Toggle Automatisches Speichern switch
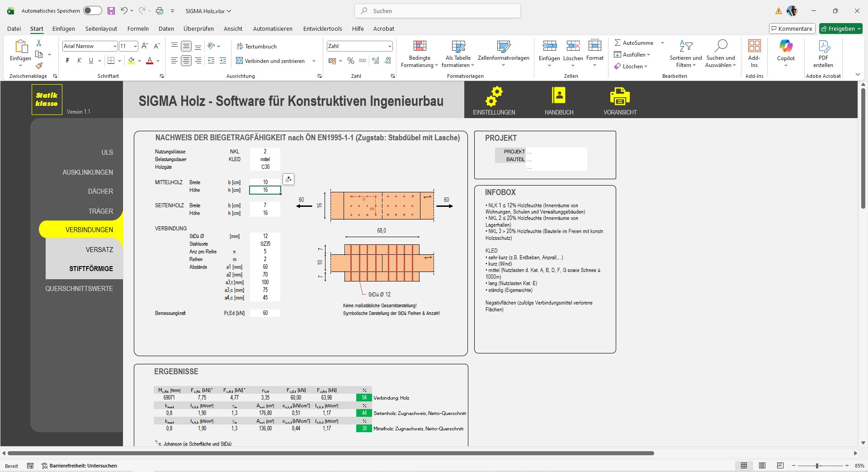Viewport: 868px width, 472px height. click(92, 11)
